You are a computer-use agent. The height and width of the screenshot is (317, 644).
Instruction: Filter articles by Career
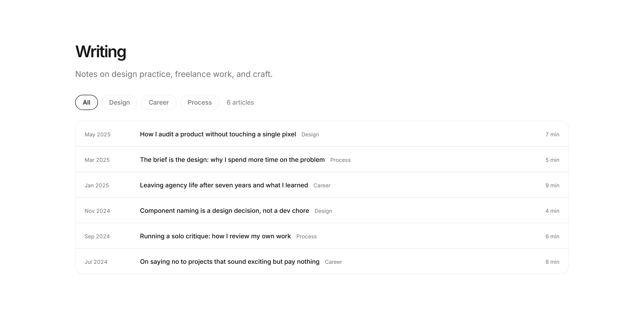coord(159,102)
